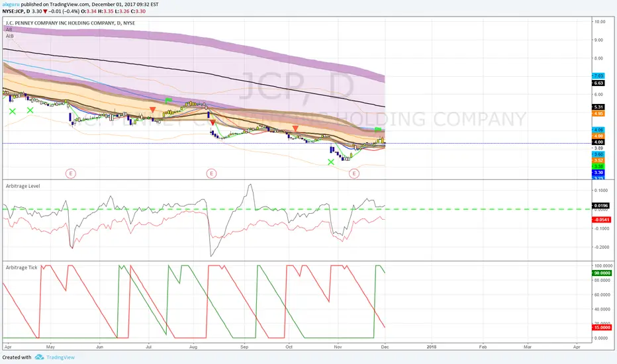Click the blue 3.60 price label

point(598,154)
